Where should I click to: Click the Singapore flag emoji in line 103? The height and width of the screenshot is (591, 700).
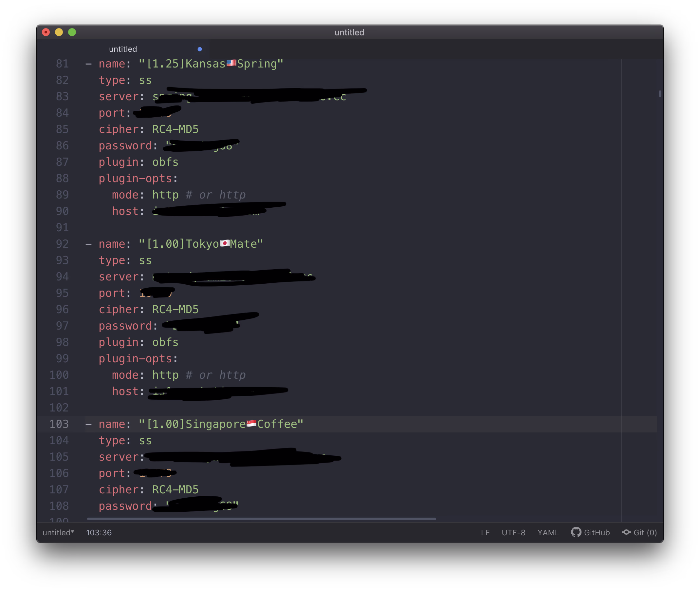pyautogui.click(x=251, y=424)
